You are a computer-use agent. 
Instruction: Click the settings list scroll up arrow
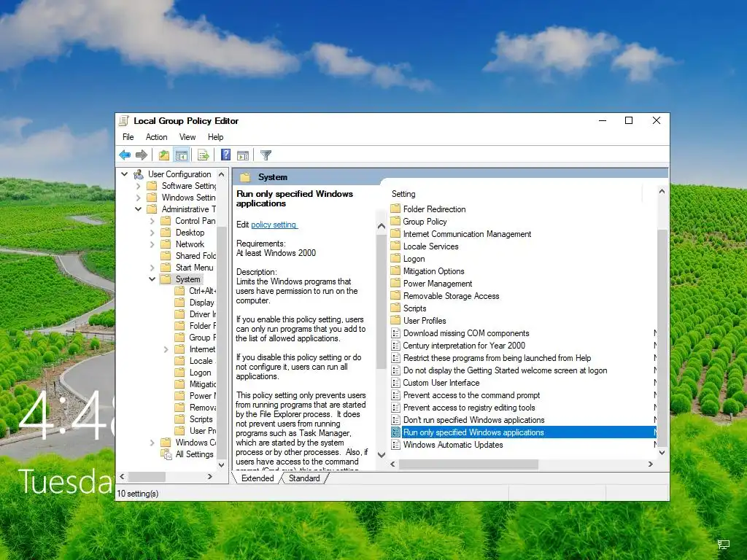pos(662,192)
